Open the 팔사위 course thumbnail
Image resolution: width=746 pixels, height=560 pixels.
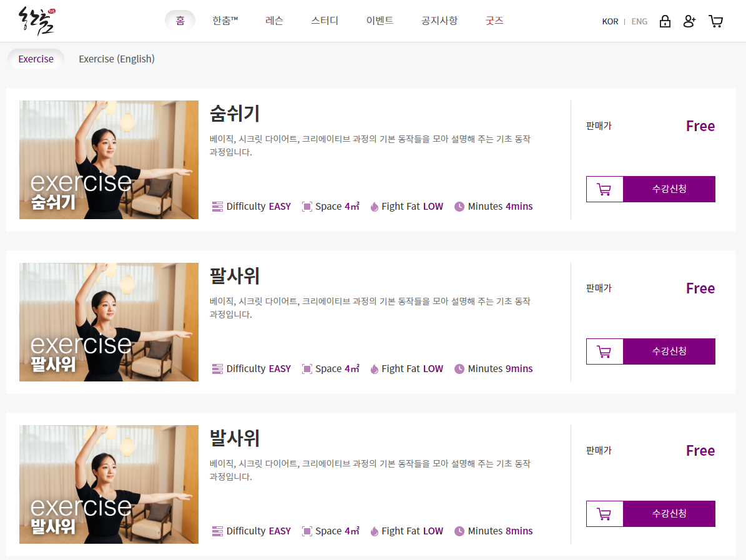(x=109, y=322)
